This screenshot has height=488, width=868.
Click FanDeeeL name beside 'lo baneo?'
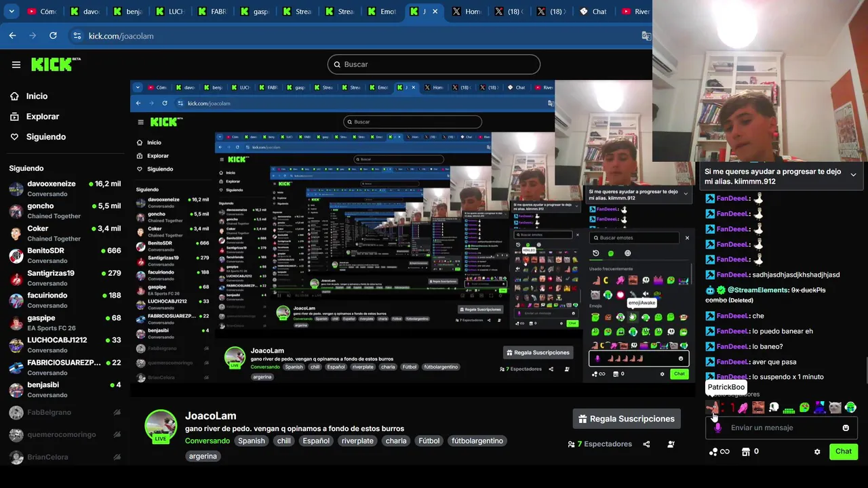[733, 346]
